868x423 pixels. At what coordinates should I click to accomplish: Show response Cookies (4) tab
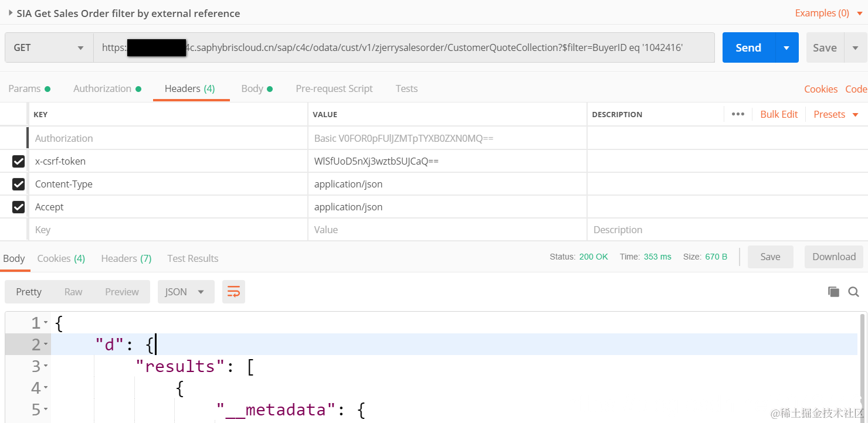pyautogui.click(x=61, y=258)
